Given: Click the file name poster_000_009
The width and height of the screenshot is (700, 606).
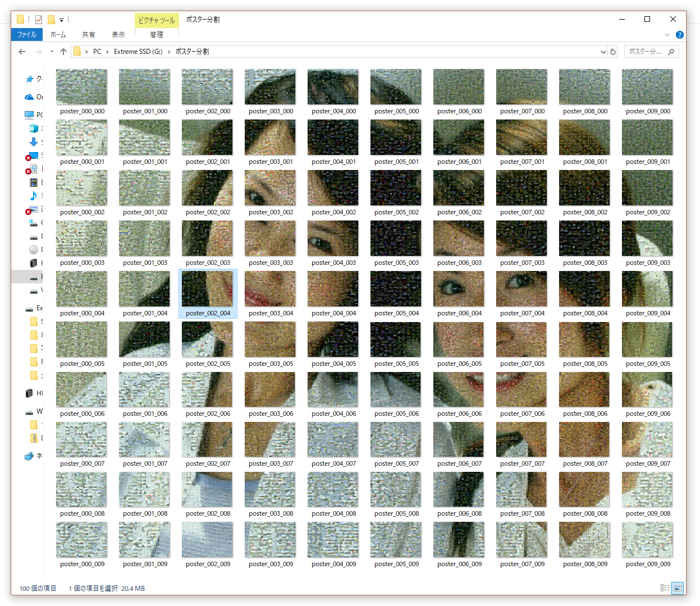Looking at the screenshot, I should (x=82, y=564).
